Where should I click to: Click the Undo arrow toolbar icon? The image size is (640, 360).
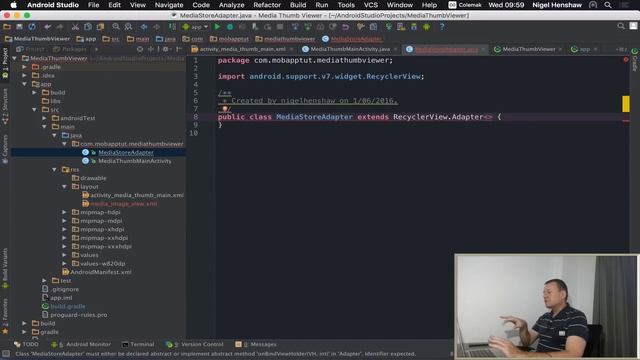(48, 27)
